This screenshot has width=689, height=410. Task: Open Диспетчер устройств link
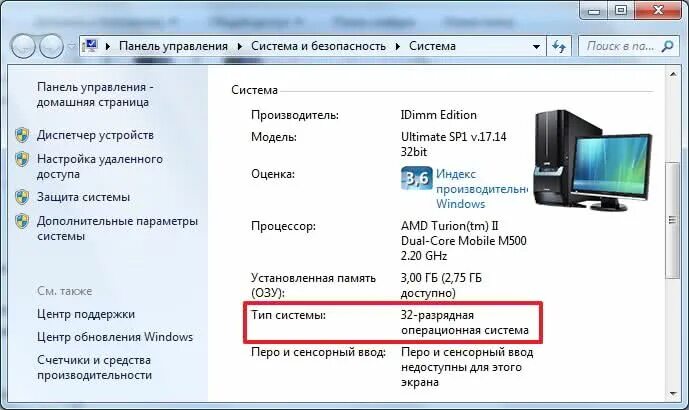click(95, 135)
